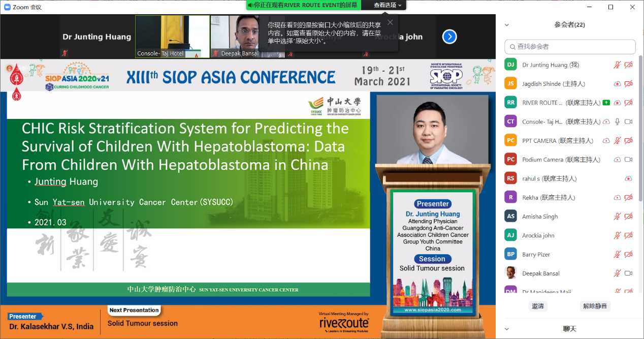Viewport: 644px width, 339px height.
Task: Click the Zoom logo in title bar
Action: click(x=7, y=7)
